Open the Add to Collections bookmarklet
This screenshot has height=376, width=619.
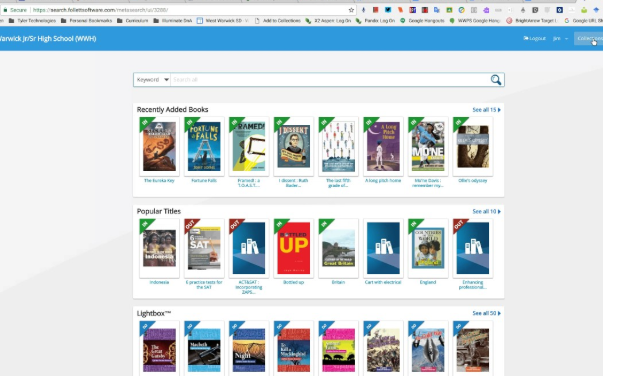[278, 21]
